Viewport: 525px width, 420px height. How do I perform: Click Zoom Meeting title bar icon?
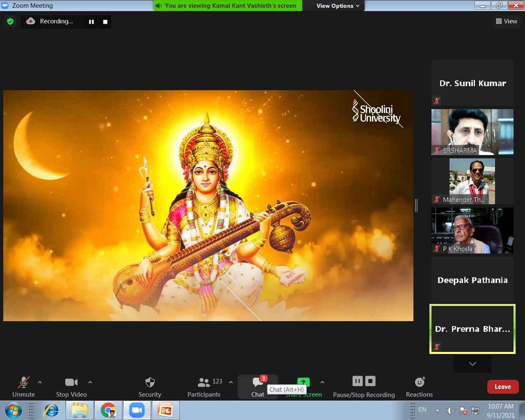click(x=5, y=5)
